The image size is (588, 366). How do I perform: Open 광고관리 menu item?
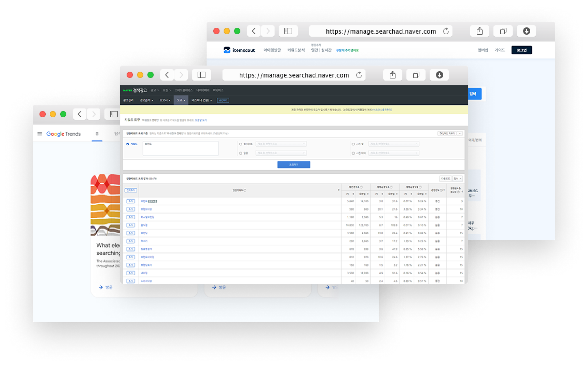128,100
